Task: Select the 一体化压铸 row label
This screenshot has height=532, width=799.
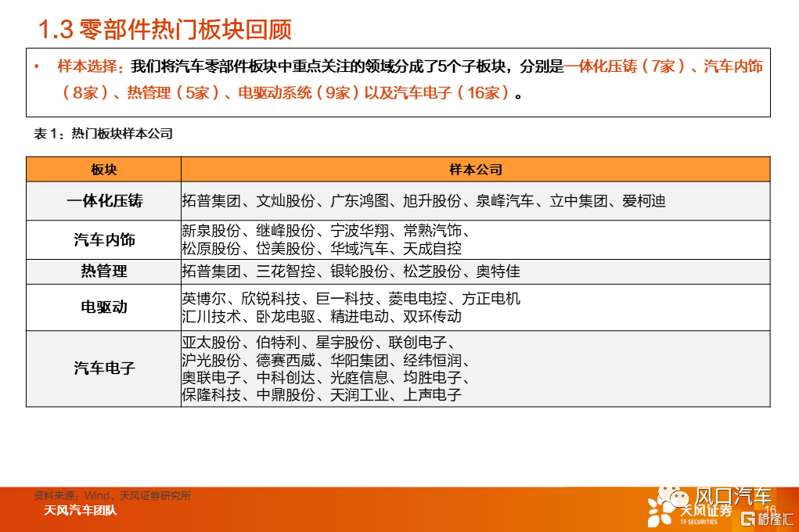Action: click(x=104, y=201)
